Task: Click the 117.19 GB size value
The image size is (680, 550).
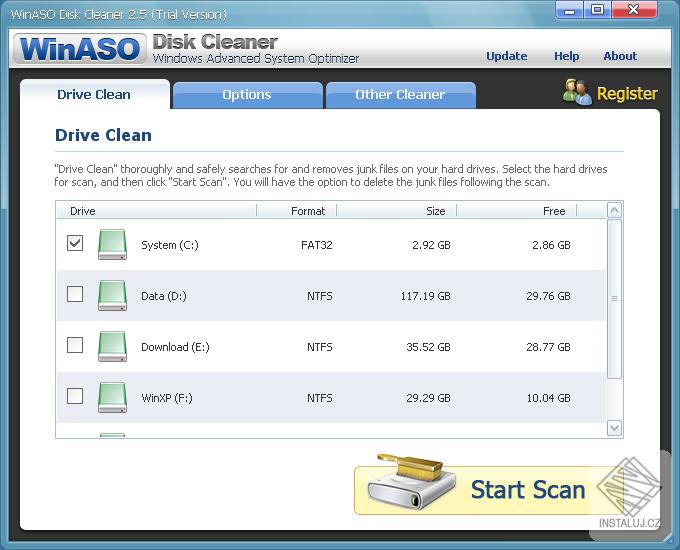Action: coord(425,296)
